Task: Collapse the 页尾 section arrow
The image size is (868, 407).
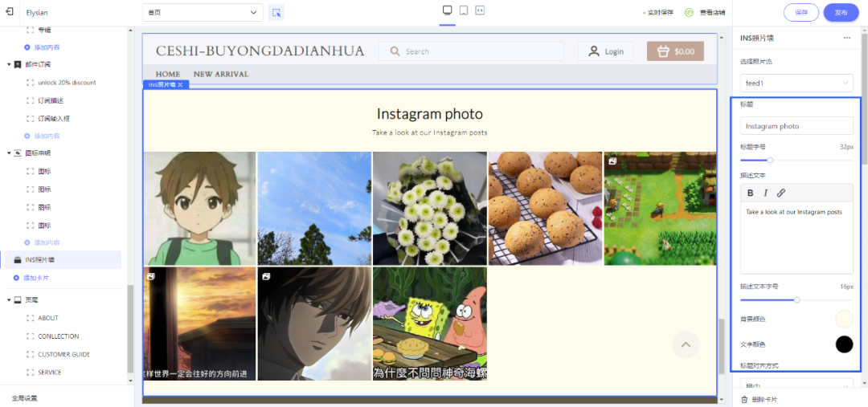Action: click(10, 299)
